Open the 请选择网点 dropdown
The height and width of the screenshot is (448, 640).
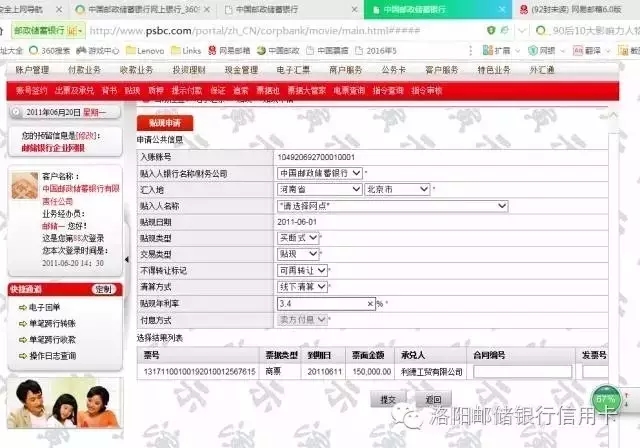392,206
